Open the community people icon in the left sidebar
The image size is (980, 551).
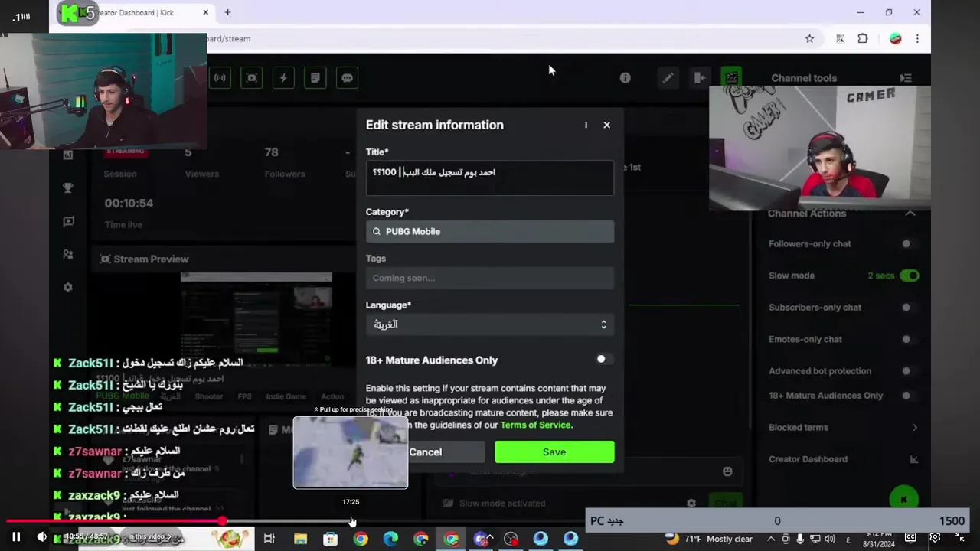coord(68,254)
